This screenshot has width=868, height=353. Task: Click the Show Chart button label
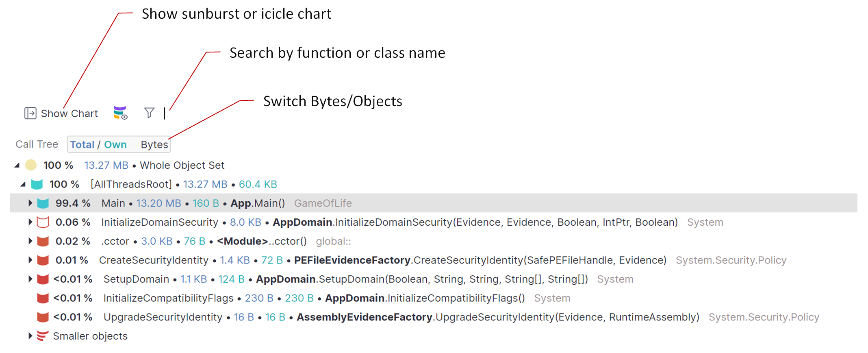point(69,113)
